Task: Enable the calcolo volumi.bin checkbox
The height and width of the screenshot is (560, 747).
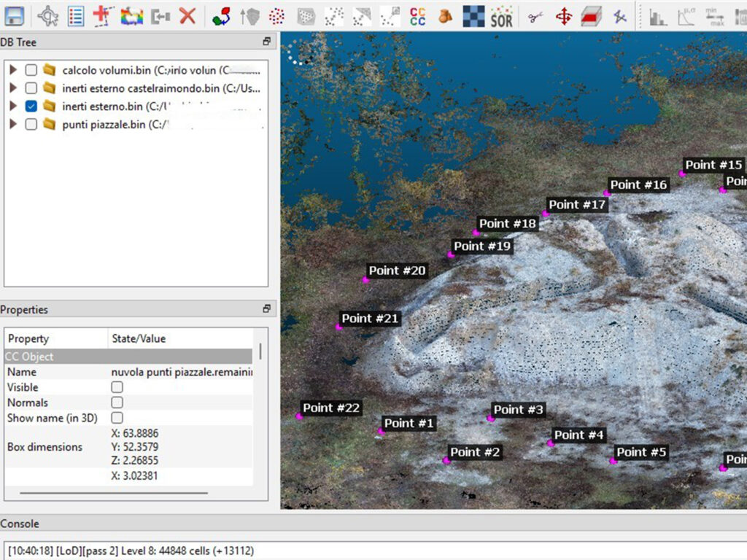Action: (x=31, y=70)
